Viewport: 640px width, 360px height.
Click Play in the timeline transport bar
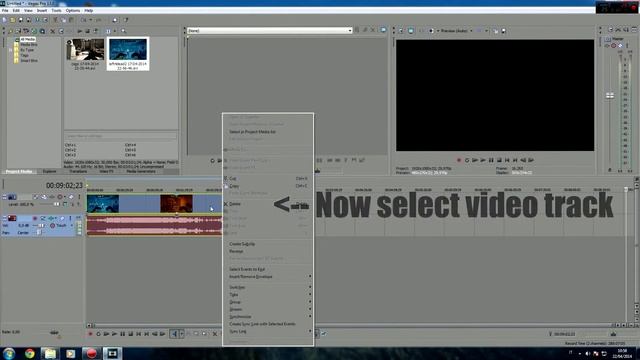pyautogui.click(x=114, y=334)
